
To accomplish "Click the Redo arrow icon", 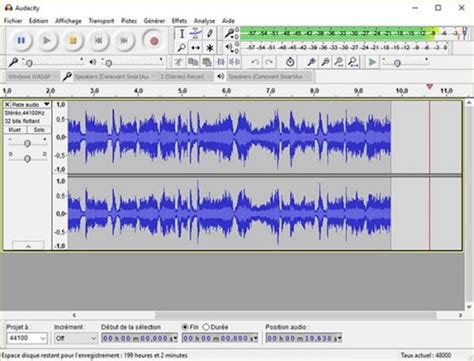I will pos(269,62).
